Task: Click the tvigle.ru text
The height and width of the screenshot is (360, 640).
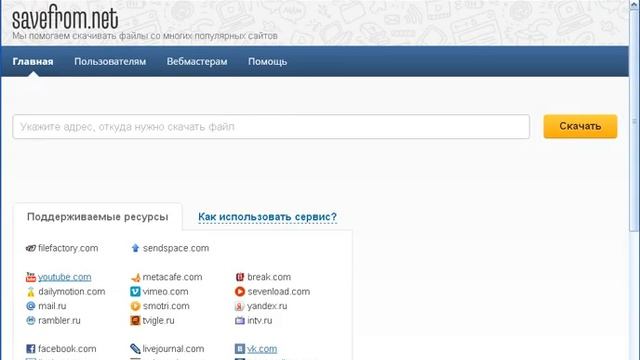Action: click(158, 320)
